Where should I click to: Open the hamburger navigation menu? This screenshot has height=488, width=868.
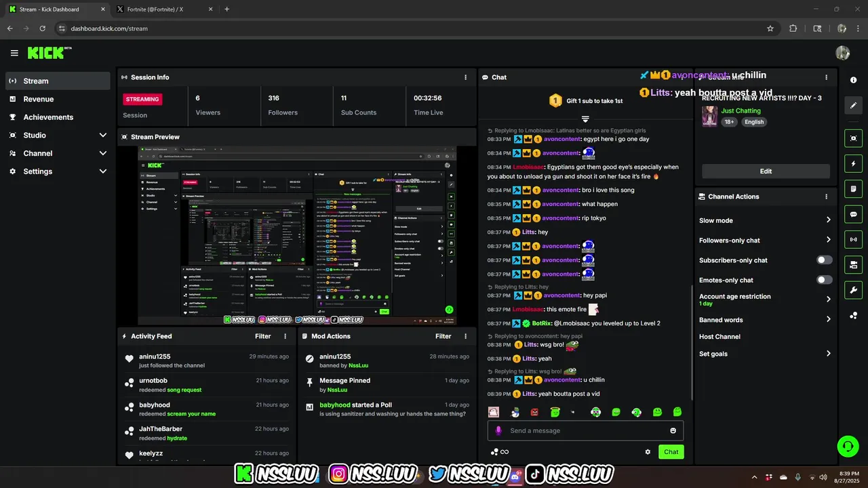point(14,53)
